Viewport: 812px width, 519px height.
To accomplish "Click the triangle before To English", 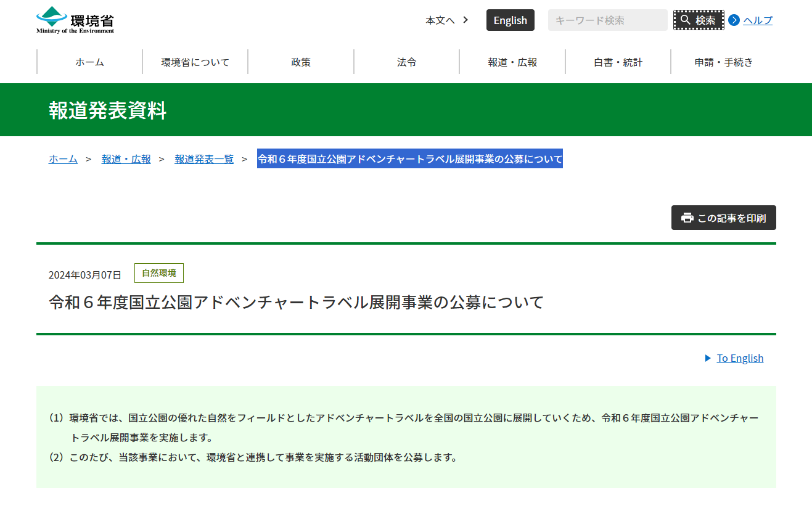I will click(x=708, y=358).
